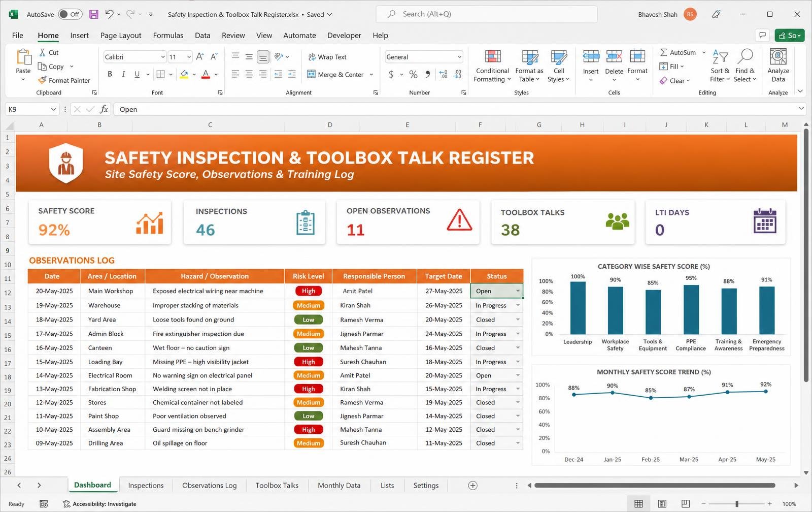Image resolution: width=812 pixels, height=512 pixels.
Task: Expand the Merge & Center dropdown arrow
Action: (x=371, y=75)
